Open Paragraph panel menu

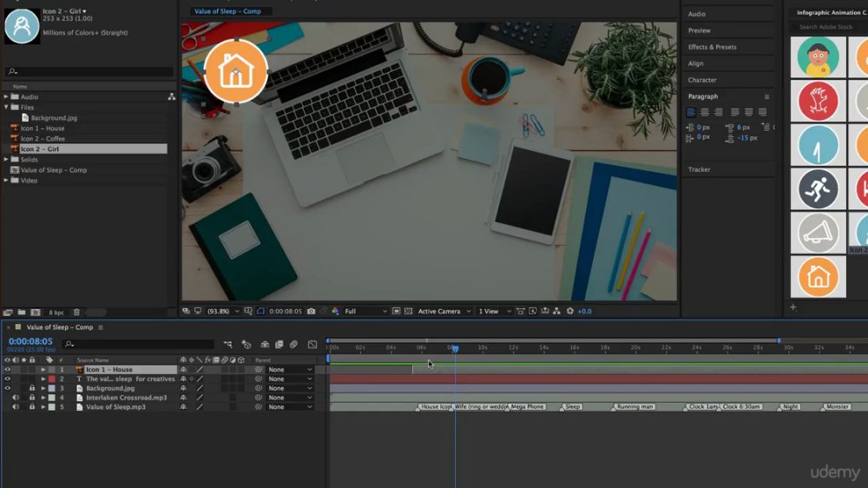pos(766,97)
